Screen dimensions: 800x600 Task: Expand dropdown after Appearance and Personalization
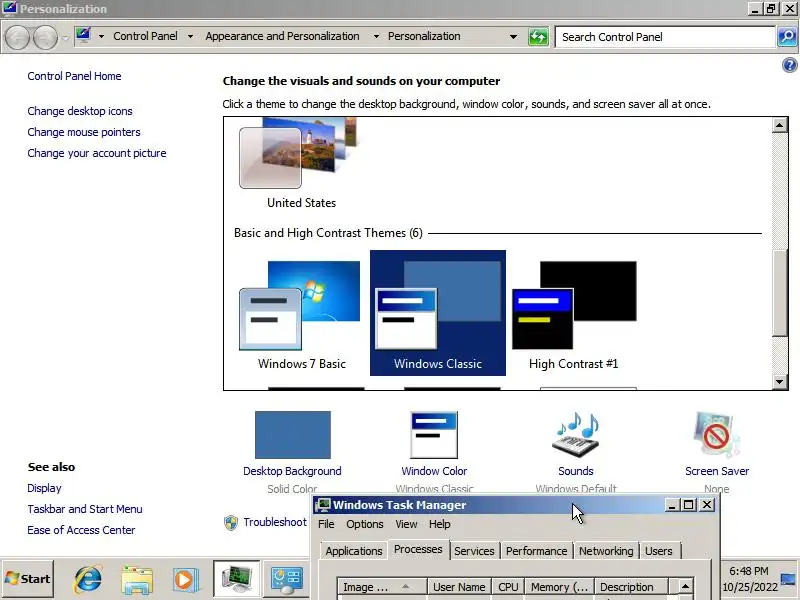coord(376,37)
